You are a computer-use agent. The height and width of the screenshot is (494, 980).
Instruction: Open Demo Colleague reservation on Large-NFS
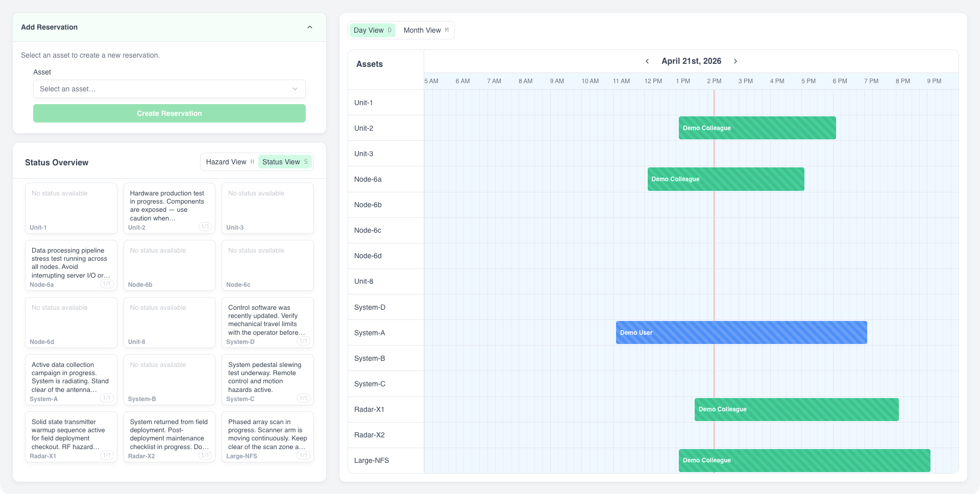coord(804,460)
